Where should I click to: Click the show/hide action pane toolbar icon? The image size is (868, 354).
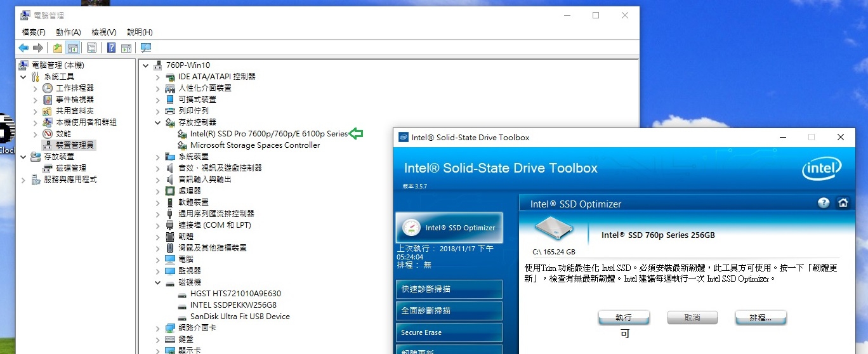tap(126, 48)
